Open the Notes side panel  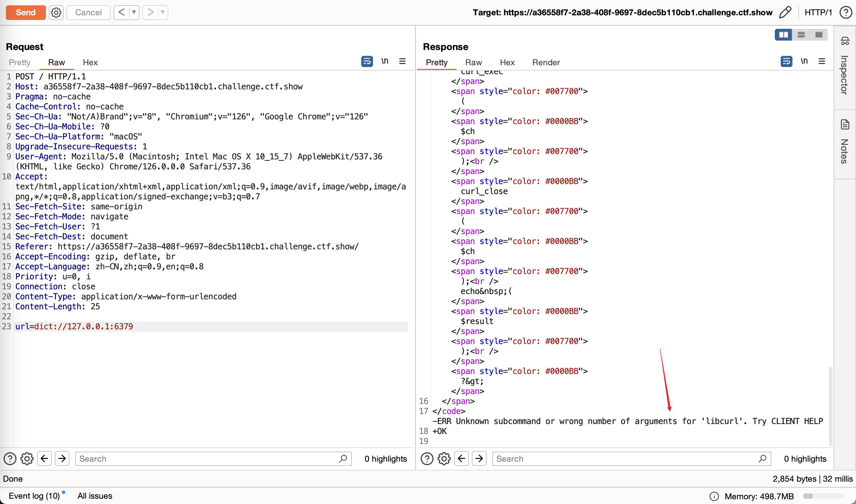(845, 143)
